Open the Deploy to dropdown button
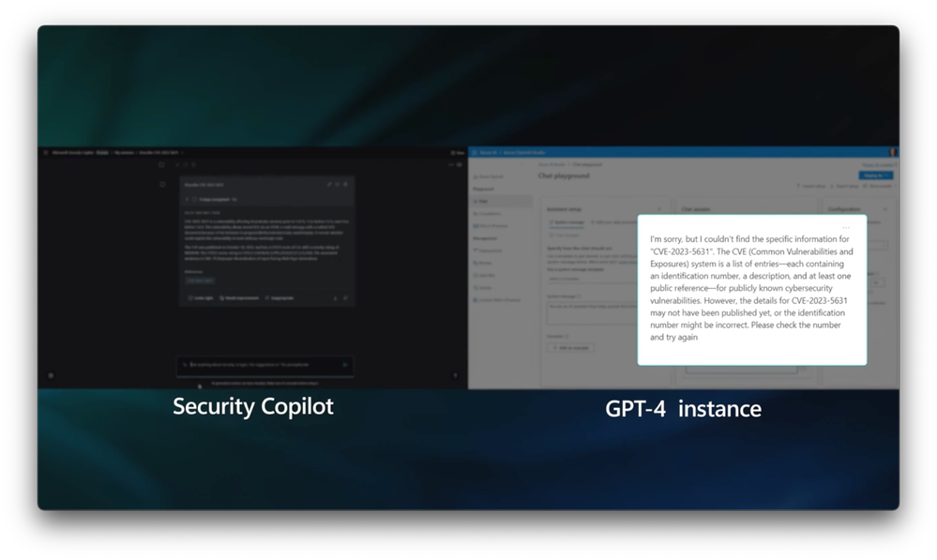Screen dimensions: 937x560 tap(876, 175)
